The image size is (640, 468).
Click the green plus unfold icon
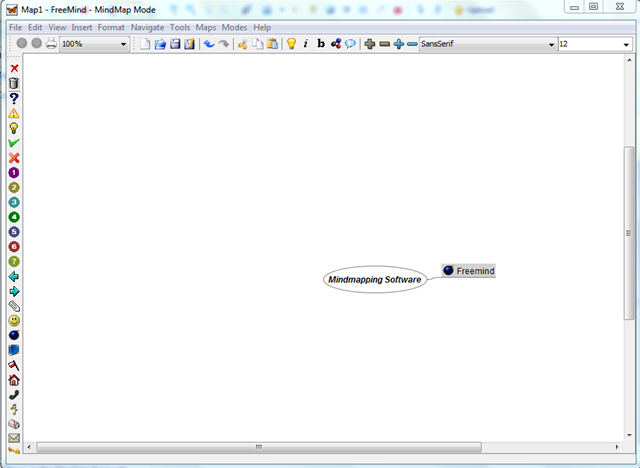coord(370,44)
